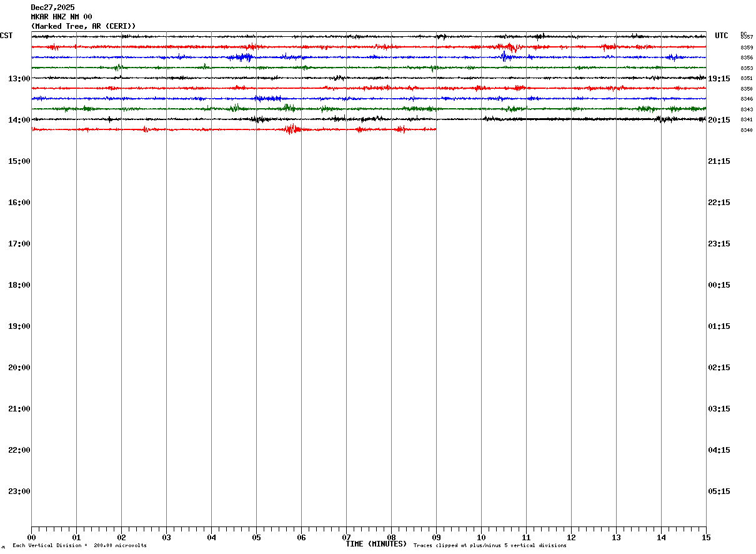Select the MKAR HNZ NM 00 station label
Image resolution: width=756 pixels, height=554 pixels.
(x=61, y=17)
